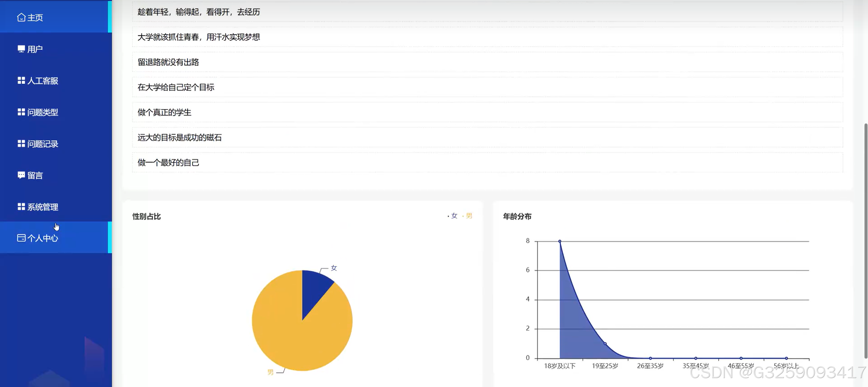
Task: Open the announcement 大学就该抓住青春，用汗水实现梦想
Action: coord(487,37)
